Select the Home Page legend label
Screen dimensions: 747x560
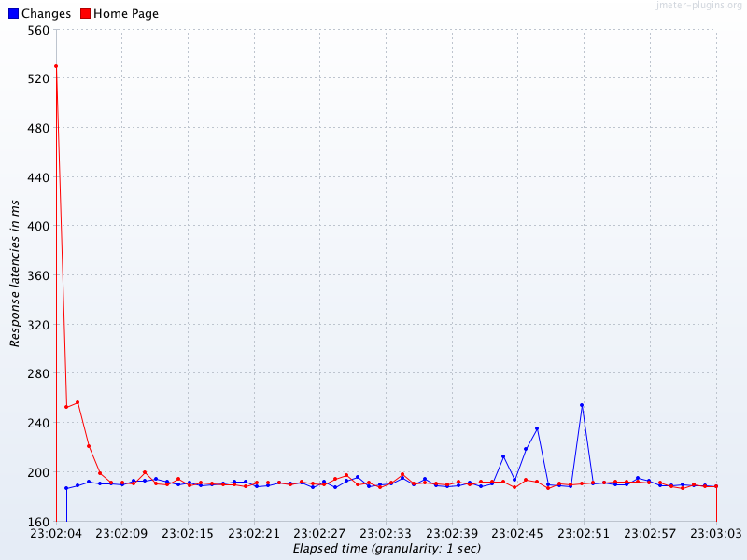126,14
